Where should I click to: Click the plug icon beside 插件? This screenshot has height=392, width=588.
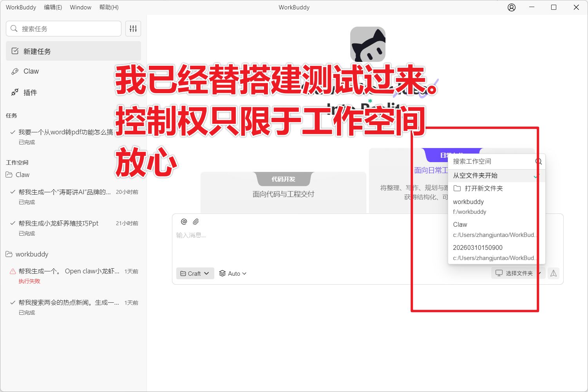pos(15,92)
